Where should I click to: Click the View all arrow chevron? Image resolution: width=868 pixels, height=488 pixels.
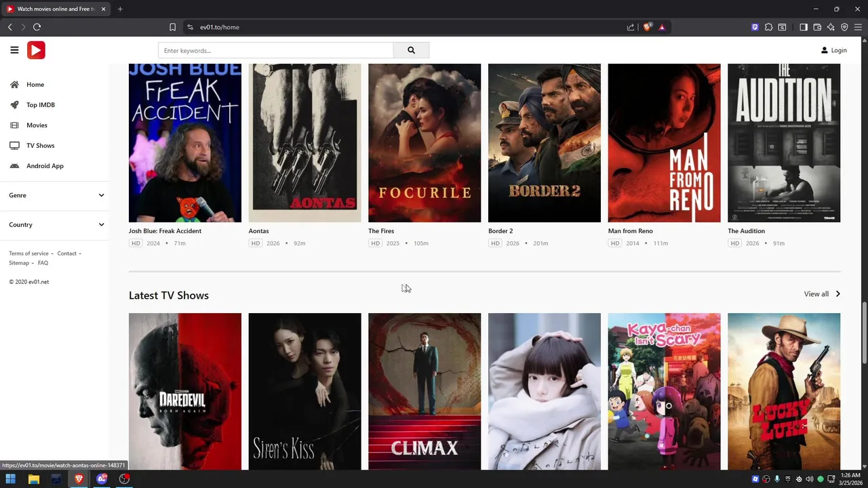pyautogui.click(x=838, y=294)
